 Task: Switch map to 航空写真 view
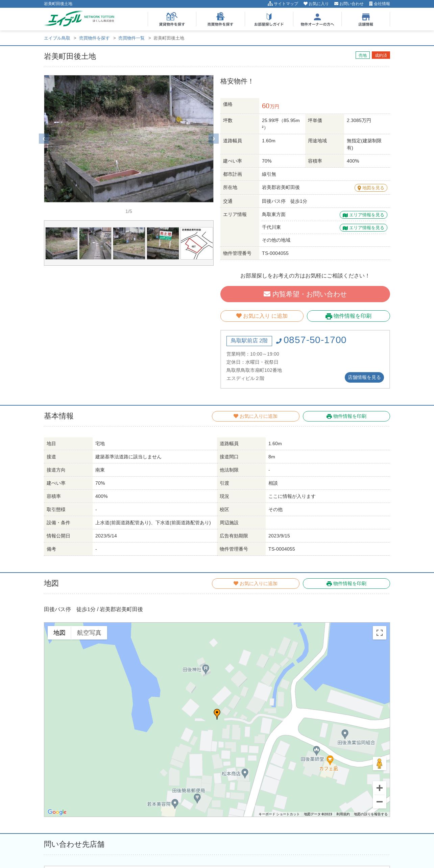click(89, 633)
